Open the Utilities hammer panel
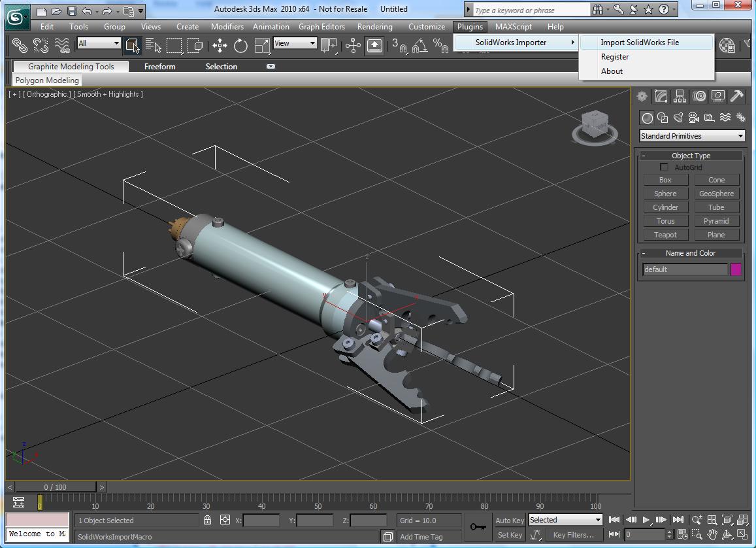 [x=736, y=97]
